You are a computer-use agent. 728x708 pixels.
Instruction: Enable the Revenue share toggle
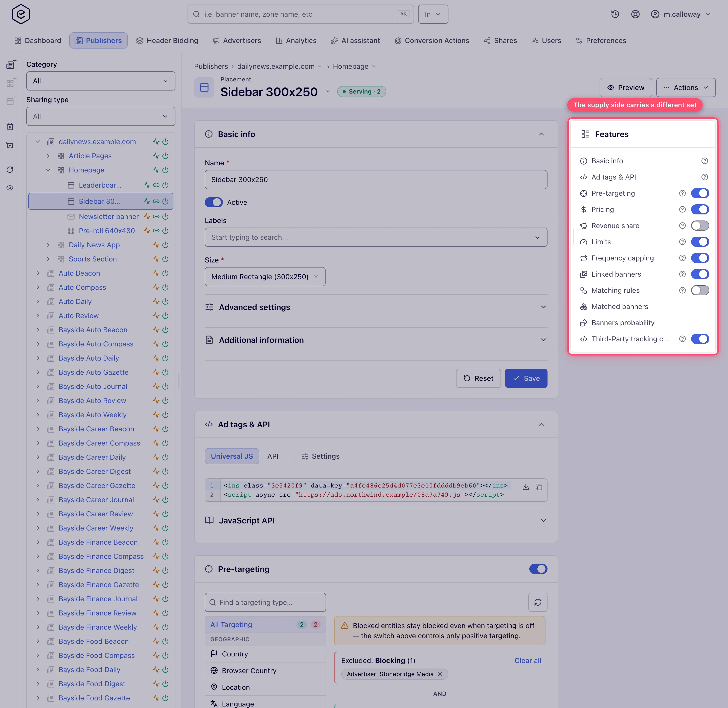tap(700, 226)
